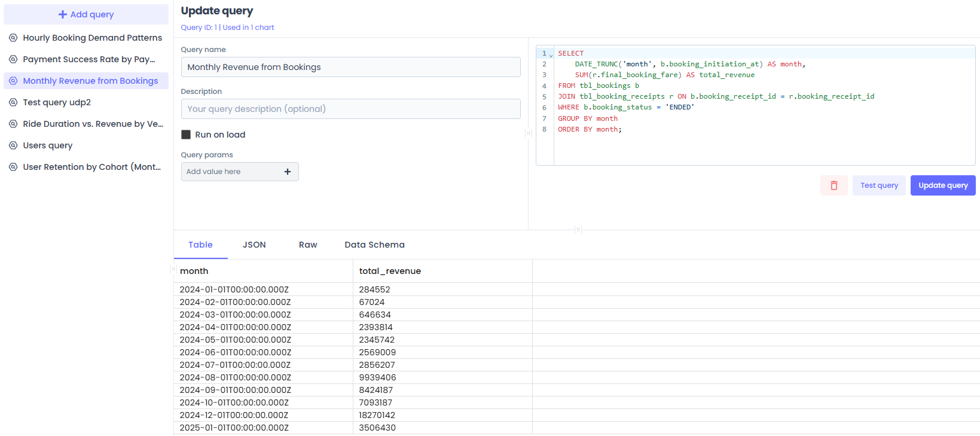Click cell 2024-01-01T00:00:00.000Z
Image resolution: width=980 pixels, height=436 pixels.
click(263, 289)
